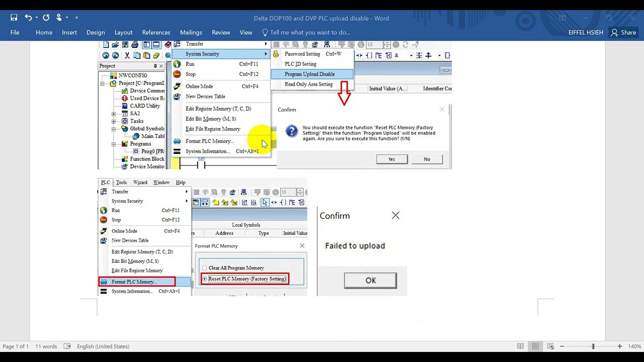Expand the Tasks node in the pictured tree
Screen dimensions: 644x362
[114, 121]
